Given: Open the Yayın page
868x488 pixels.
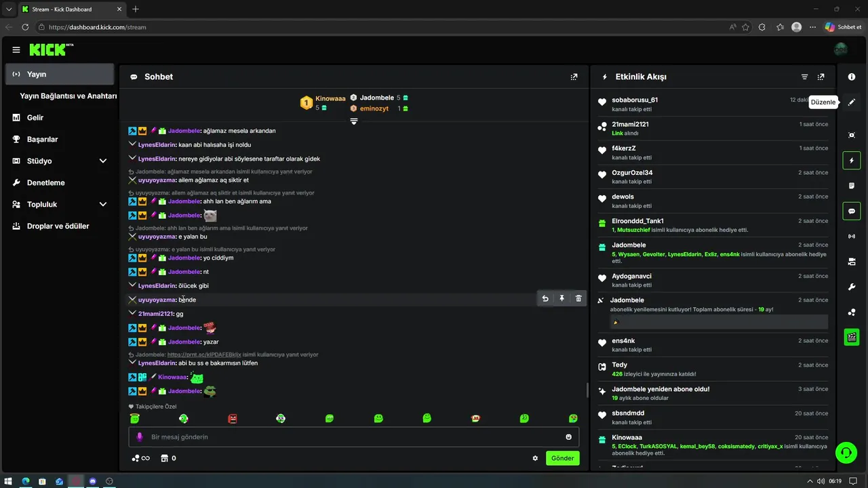Looking at the screenshot, I should point(60,74).
